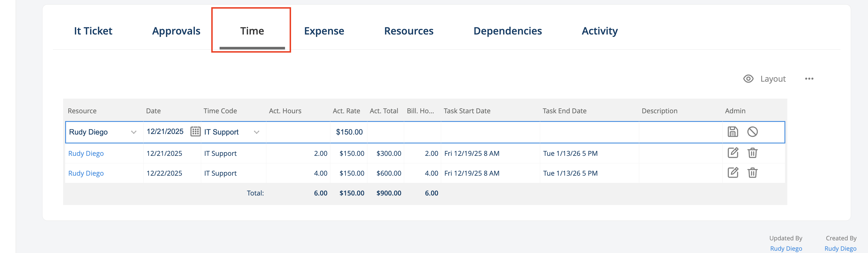Image resolution: width=868 pixels, height=253 pixels.
Task: Expand the Time Code dropdown IT Support
Action: [256, 132]
